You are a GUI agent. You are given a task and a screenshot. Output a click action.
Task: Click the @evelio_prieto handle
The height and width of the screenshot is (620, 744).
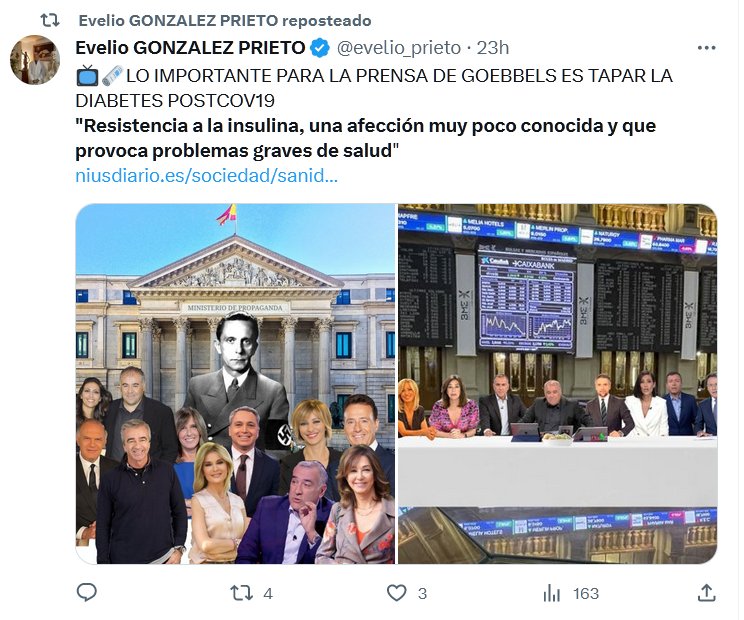[x=399, y=48]
